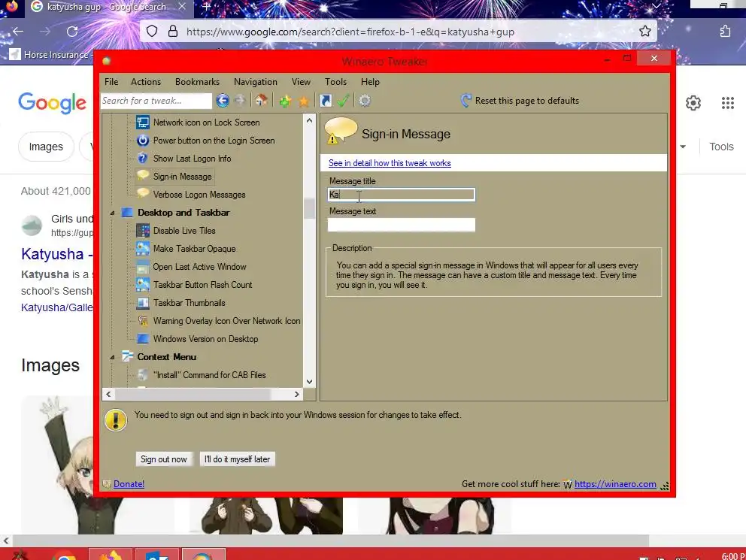Open File menu in Winaero Tweaker
This screenshot has height=560, width=746.
pos(111,82)
